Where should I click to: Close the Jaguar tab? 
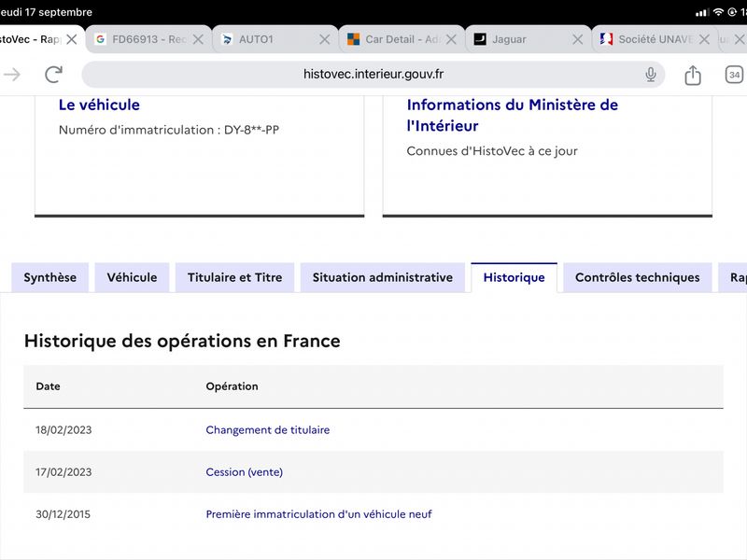click(x=577, y=39)
